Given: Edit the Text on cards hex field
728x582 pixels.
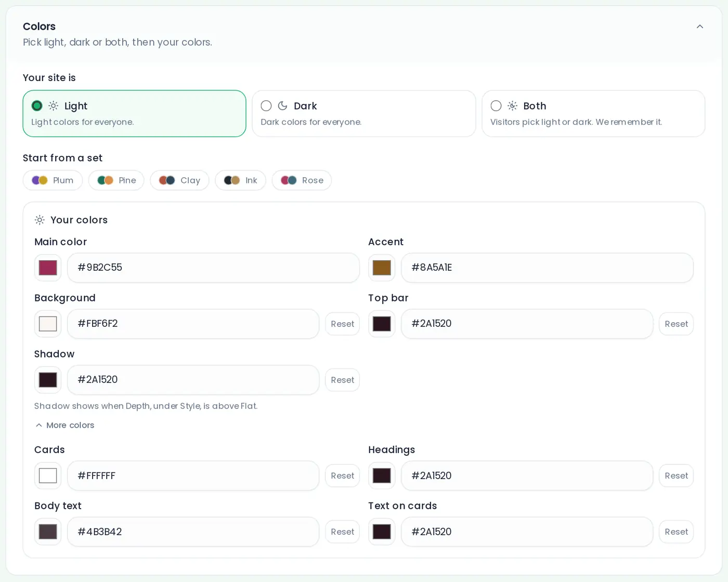Looking at the screenshot, I should tap(527, 532).
